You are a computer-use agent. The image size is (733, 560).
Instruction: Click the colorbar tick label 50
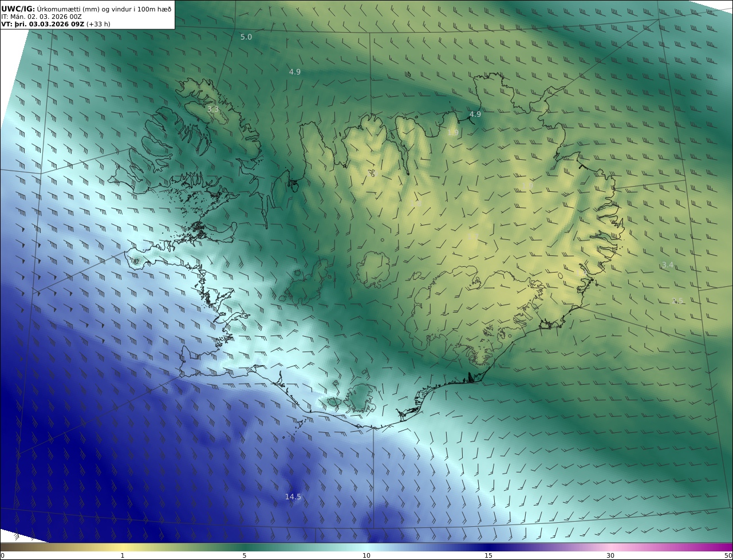pos(728,555)
